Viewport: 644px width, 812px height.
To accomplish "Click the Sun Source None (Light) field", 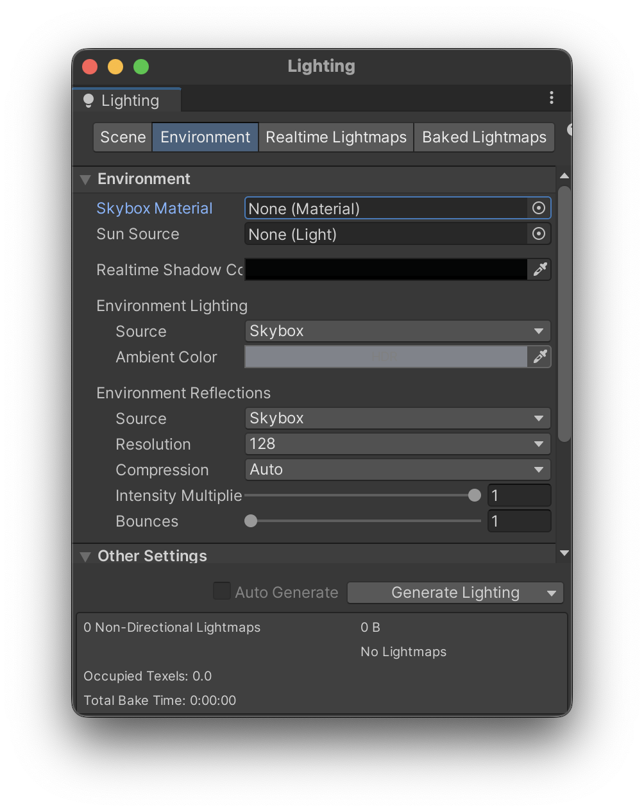I will click(387, 233).
